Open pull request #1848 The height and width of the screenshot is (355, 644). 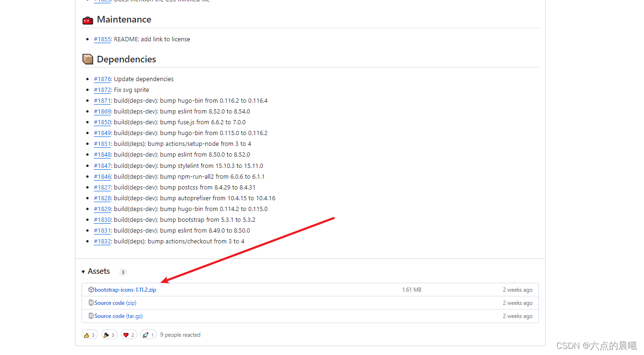point(102,155)
